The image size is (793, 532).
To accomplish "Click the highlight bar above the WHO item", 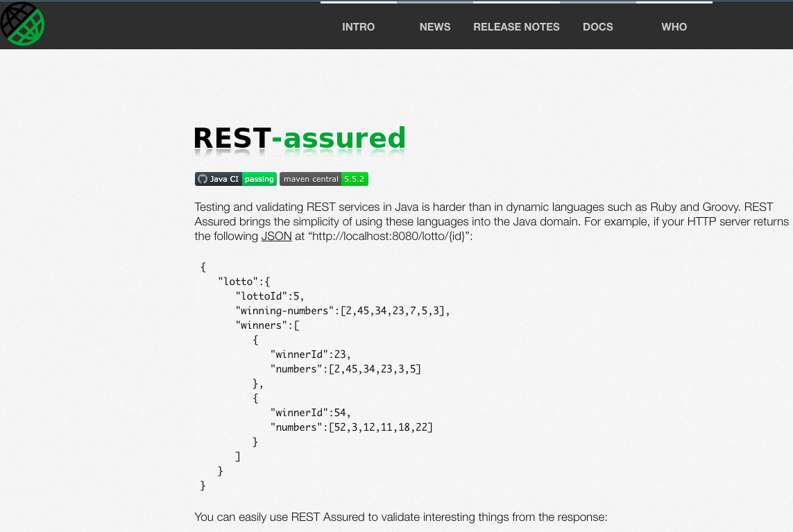I will [674, 2].
